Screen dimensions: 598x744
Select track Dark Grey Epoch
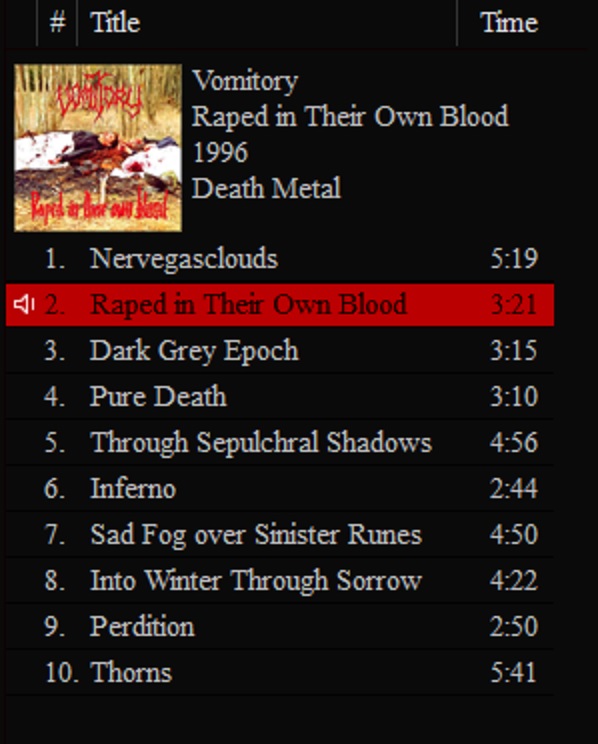[280, 351]
